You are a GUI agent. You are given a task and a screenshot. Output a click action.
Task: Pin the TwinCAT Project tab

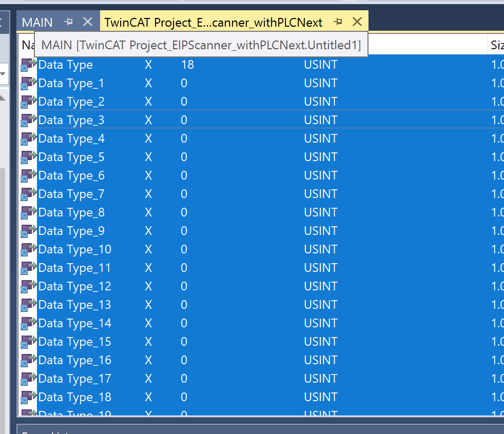pos(338,22)
